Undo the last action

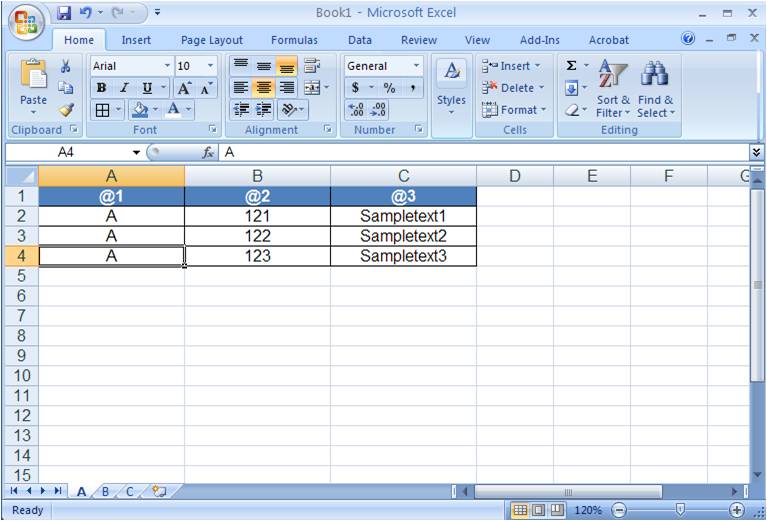click(x=86, y=13)
